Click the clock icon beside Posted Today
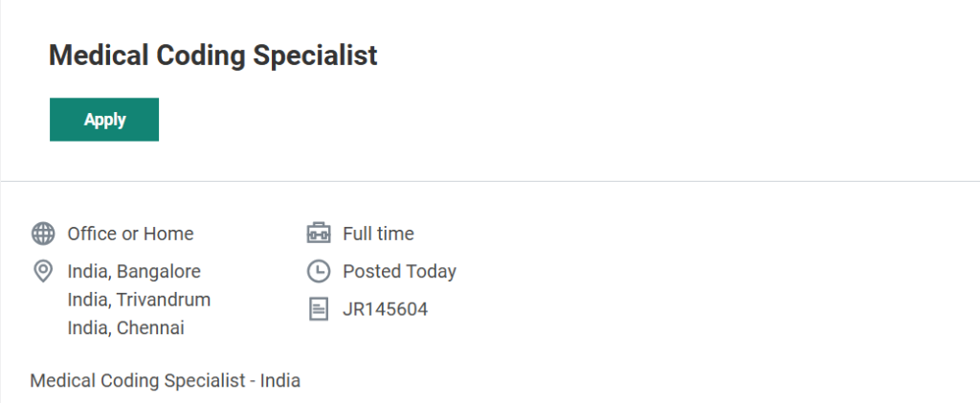The image size is (980, 403). [318, 272]
